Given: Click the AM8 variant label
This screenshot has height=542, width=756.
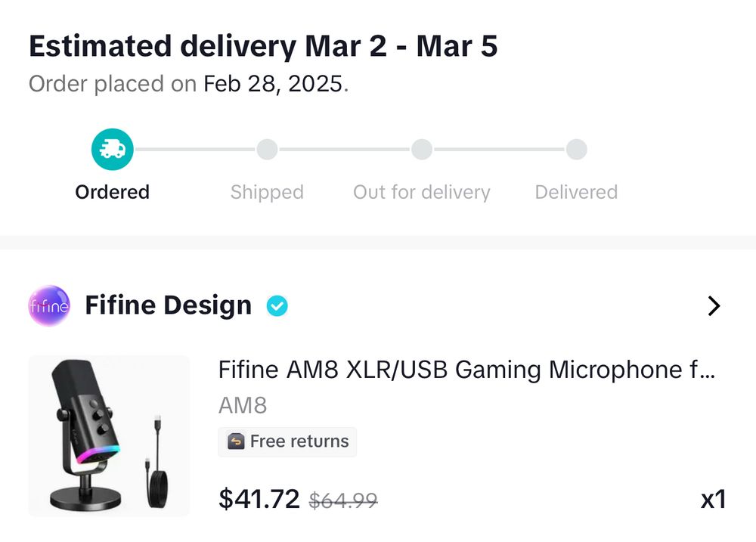Looking at the screenshot, I should (243, 406).
